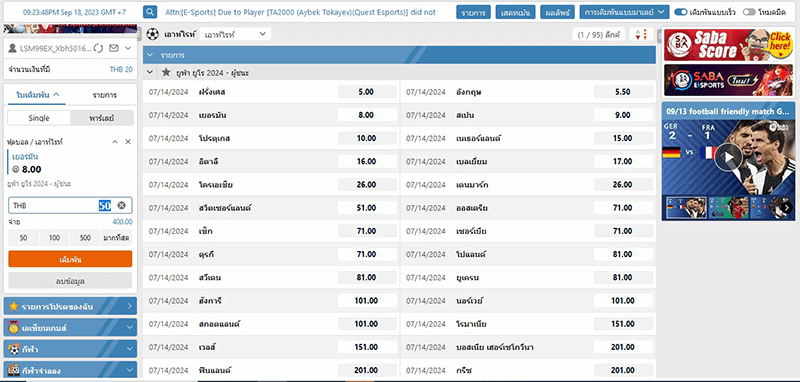Open the ผลลัพธ์ results menu

[x=557, y=12]
